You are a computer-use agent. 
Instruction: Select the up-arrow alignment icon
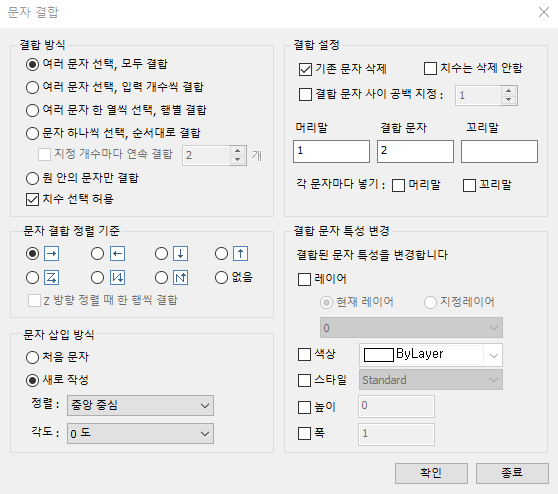[241, 254]
